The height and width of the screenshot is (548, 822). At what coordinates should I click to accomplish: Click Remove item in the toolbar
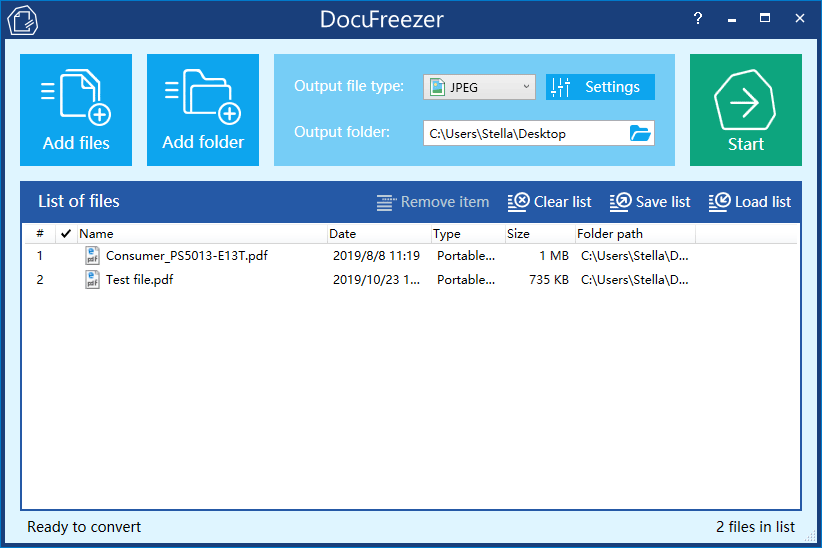click(x=433, y=202)
